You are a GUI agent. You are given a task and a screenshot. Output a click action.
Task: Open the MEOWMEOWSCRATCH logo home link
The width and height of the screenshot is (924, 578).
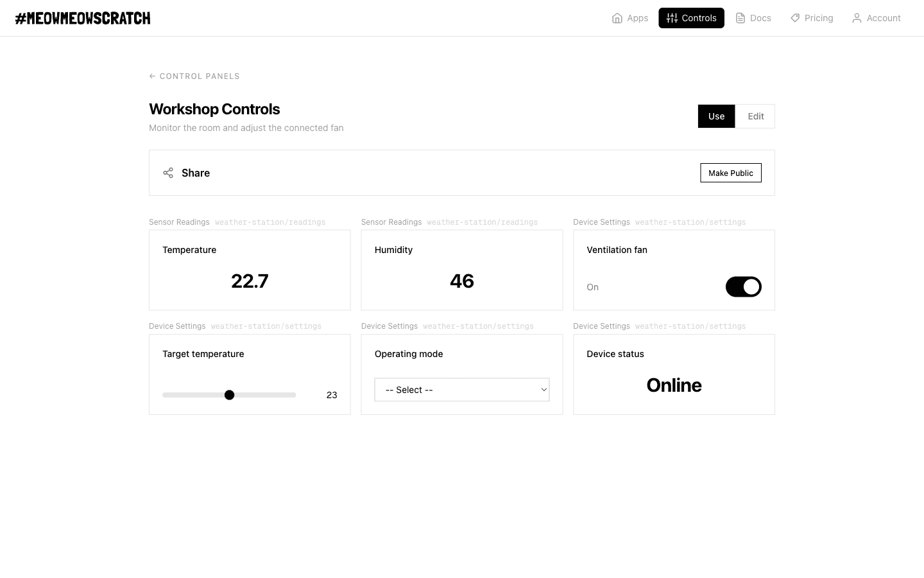click(83, 18)
